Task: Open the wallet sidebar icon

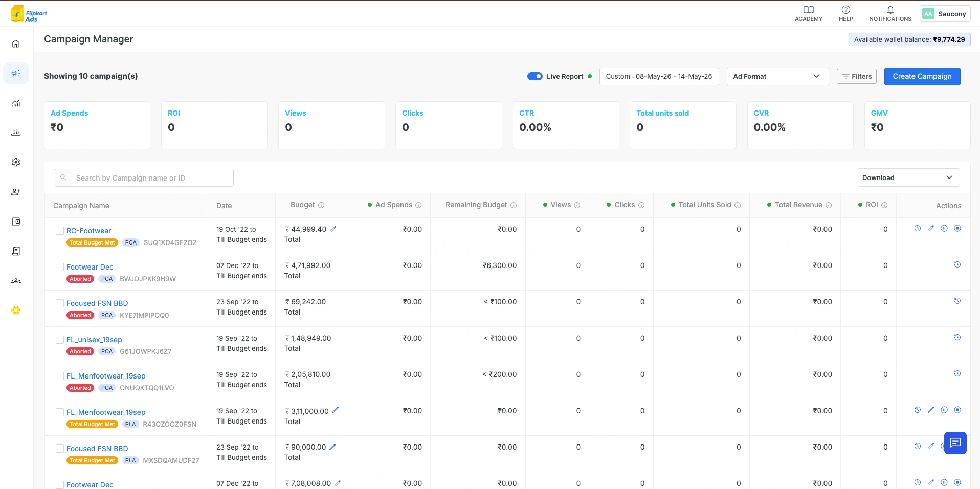Action: (x=16, y=221)
